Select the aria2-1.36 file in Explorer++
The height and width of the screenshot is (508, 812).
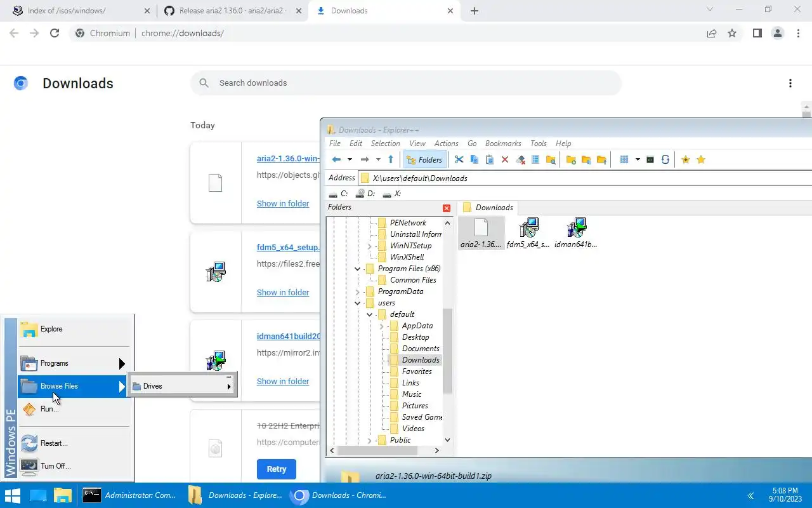pyautogui.click(x=481, y=232)
